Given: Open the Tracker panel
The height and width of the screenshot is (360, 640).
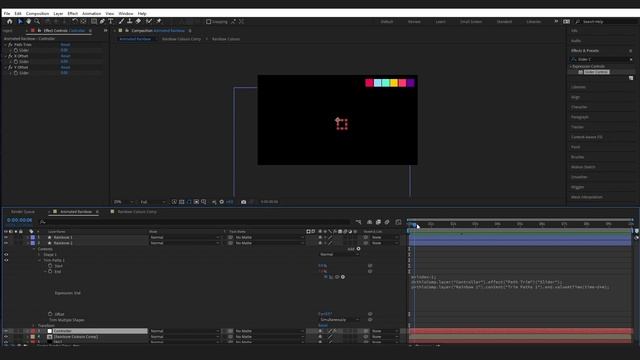Looking at the screenshot, I should 577,127.
